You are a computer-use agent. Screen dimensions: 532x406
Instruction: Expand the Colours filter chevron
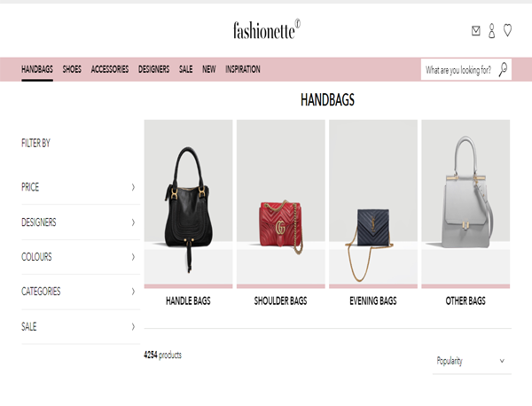pos(133,257)
